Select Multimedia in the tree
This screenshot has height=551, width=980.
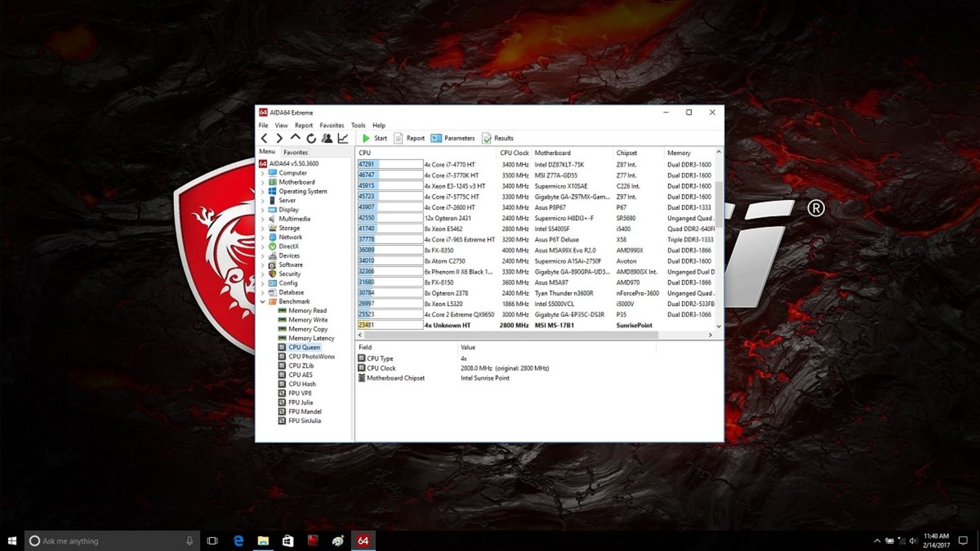294,219
